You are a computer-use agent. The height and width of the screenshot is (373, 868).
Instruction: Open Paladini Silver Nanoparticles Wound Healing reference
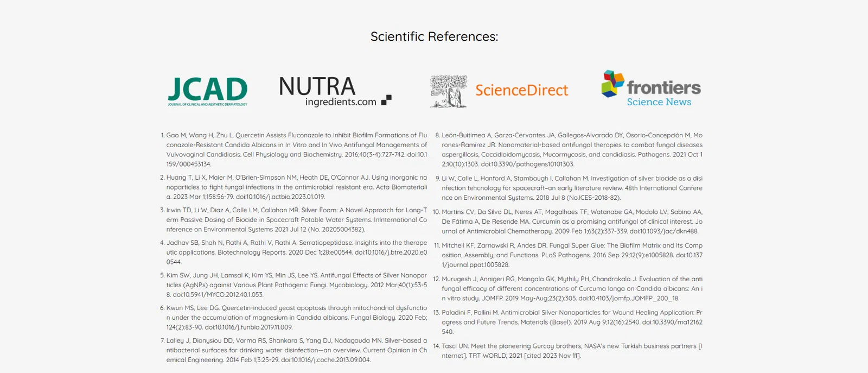pyautogui.click(x=572, y=322)
